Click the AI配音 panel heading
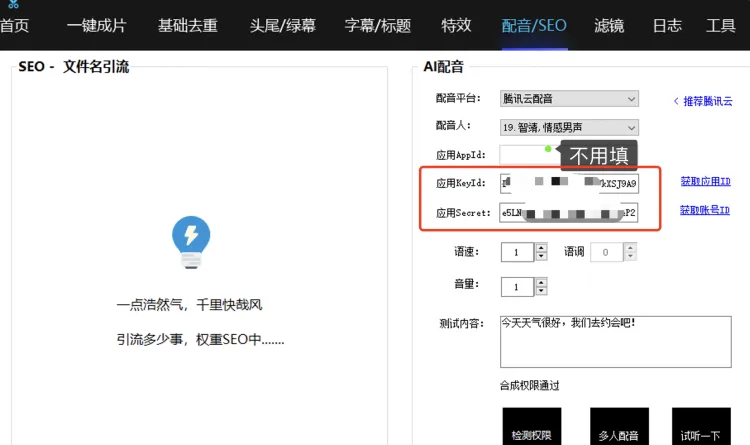 (443, 67)
